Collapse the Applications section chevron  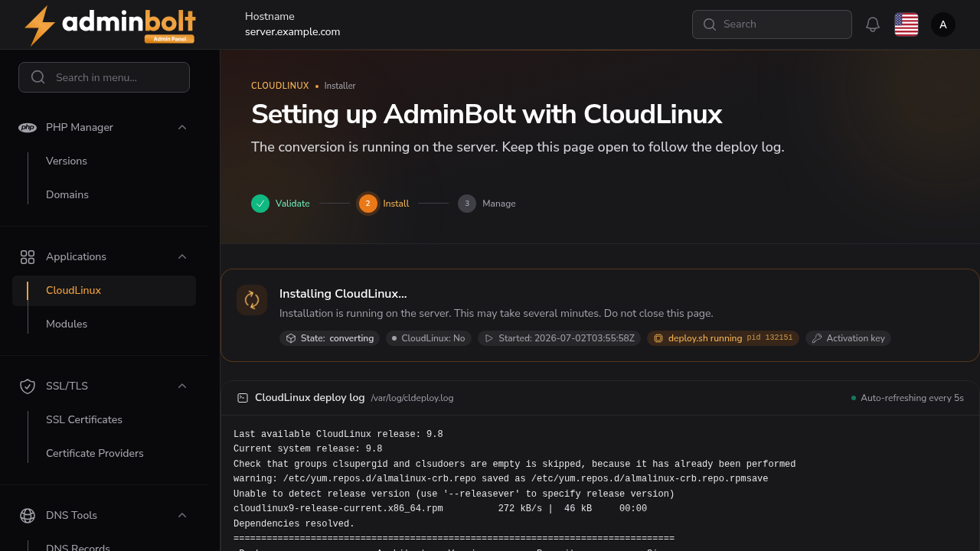pos(182,256)
